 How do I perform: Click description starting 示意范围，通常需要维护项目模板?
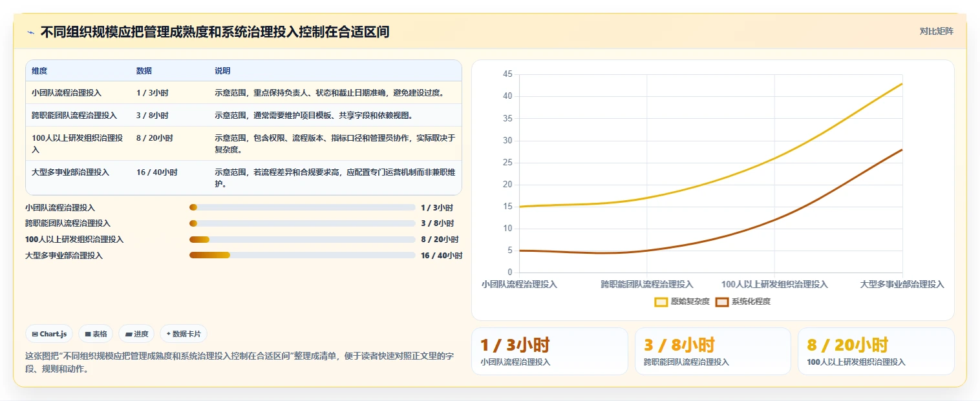[x=314, y=116]
